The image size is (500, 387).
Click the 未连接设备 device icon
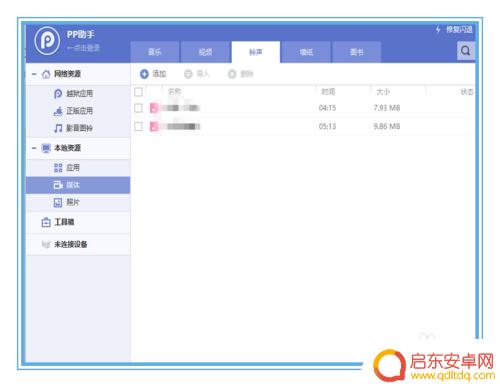tap(46, 244)
